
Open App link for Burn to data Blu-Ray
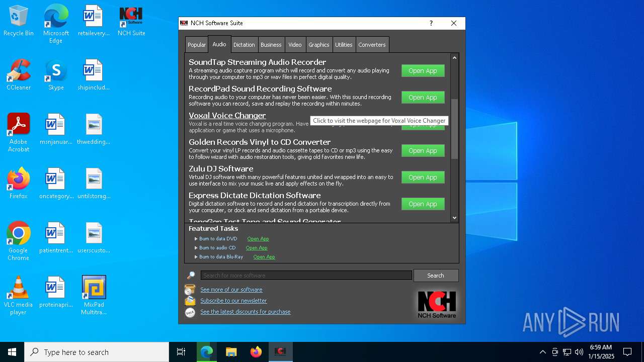(264, 257)
